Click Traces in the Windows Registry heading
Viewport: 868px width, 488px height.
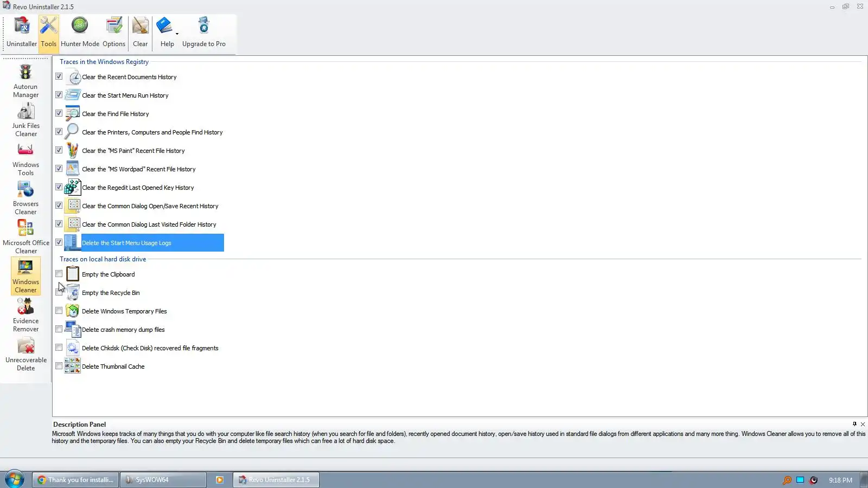tap(104, 62)
